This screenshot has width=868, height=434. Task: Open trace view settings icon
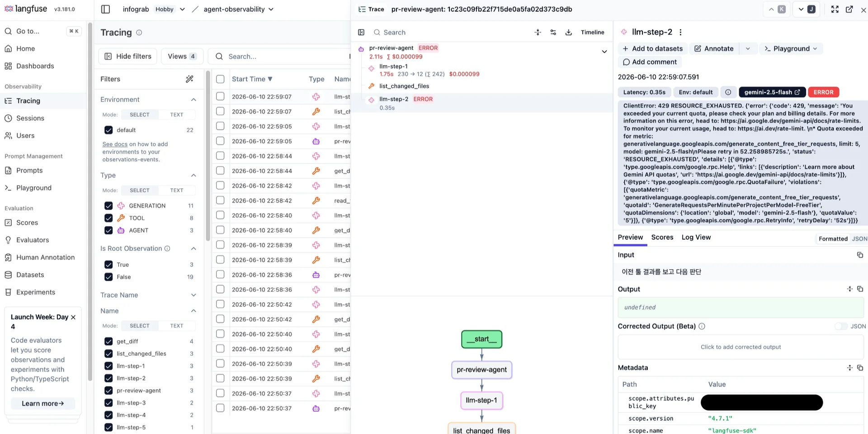click(x=553, y=32)
